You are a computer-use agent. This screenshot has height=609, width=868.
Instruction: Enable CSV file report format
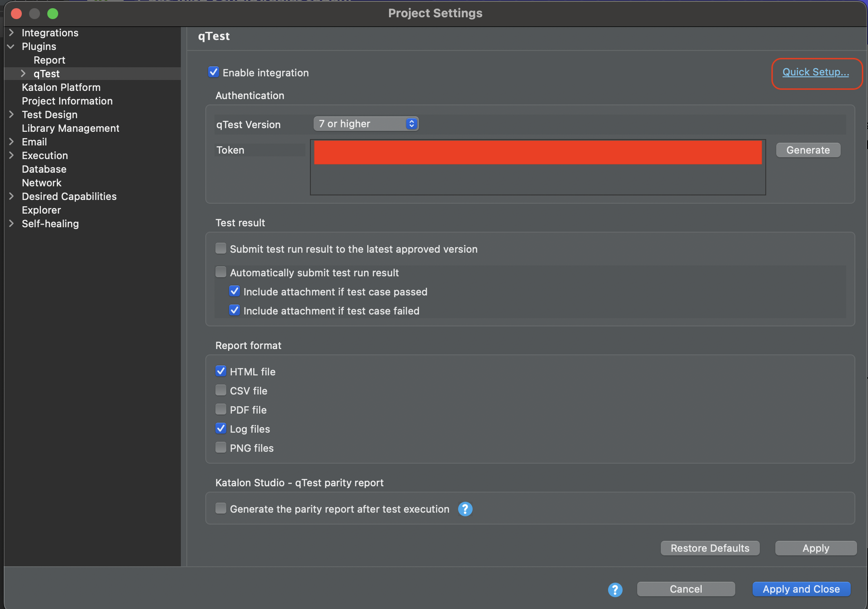[221, 390]
